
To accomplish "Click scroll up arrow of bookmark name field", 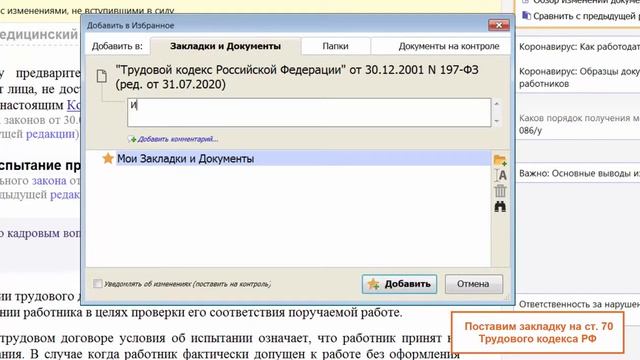I will (497, 104).
